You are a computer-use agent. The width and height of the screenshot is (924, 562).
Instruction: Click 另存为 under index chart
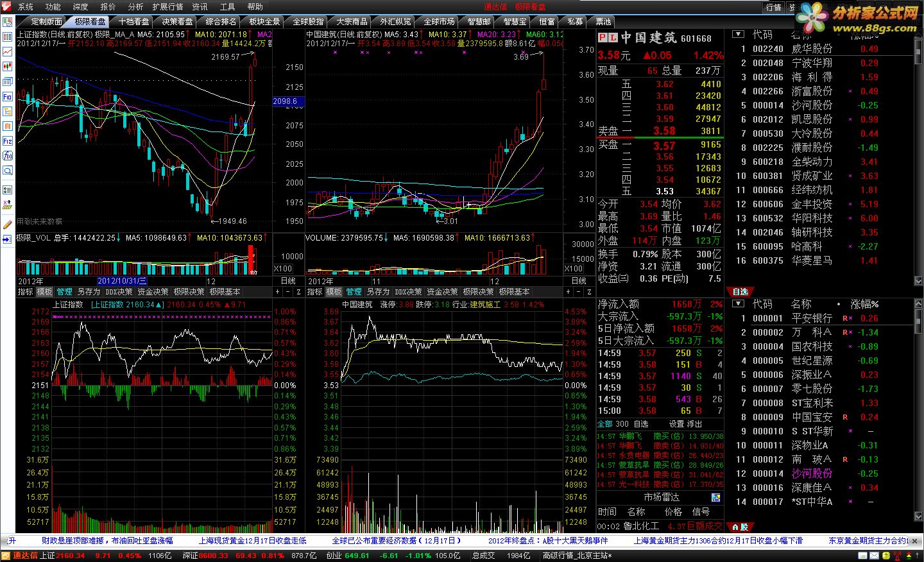click(89, 292)
